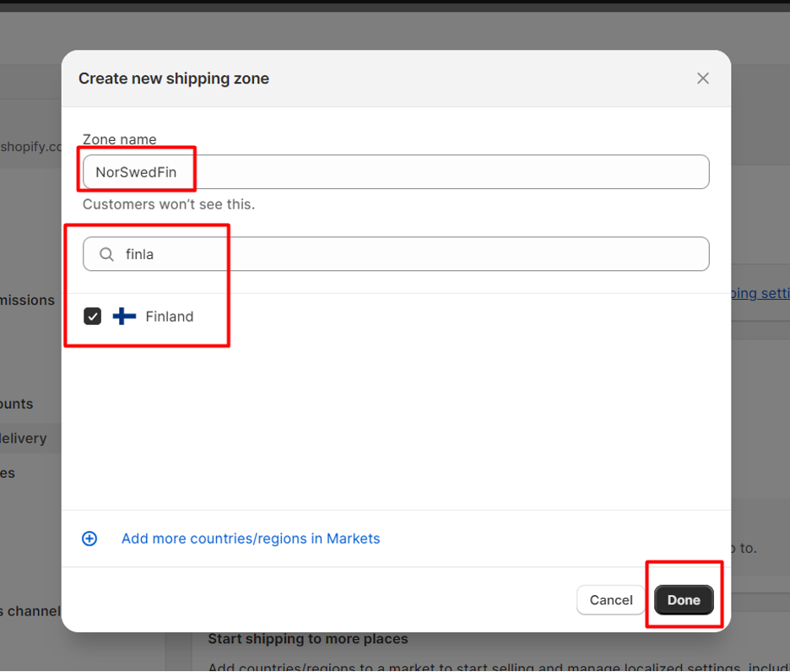The image size is (790, 672).
Task: Select the delivery item in background sidebar
Action: 23,438
